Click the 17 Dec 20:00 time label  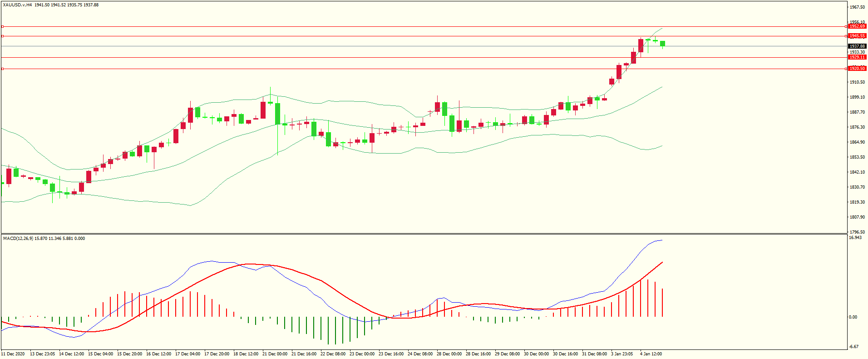point(217,354)
